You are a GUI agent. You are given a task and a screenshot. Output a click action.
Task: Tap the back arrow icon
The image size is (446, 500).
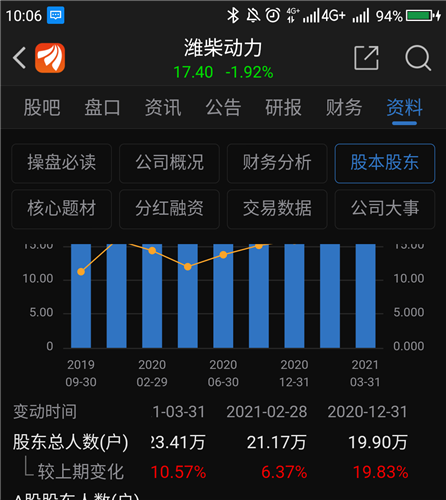coord(20,58)
